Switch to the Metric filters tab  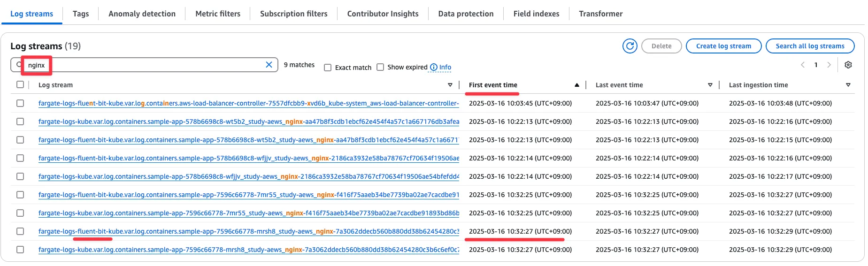(218, 14)
